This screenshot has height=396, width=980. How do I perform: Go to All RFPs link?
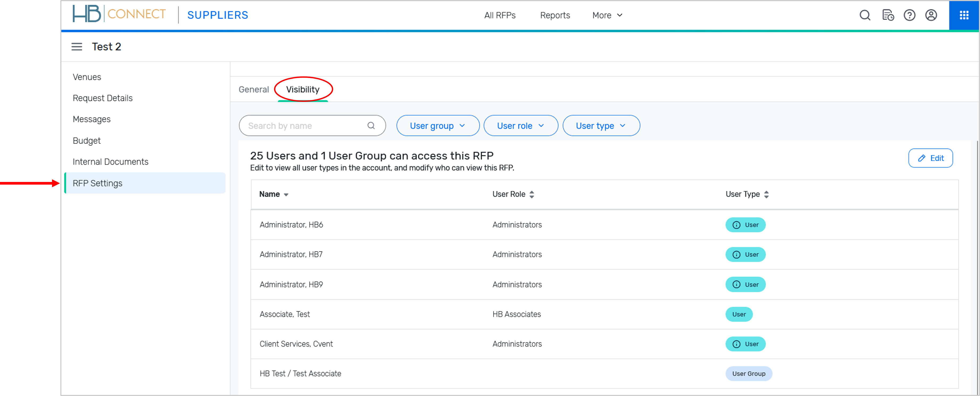[x=499, y=15]
